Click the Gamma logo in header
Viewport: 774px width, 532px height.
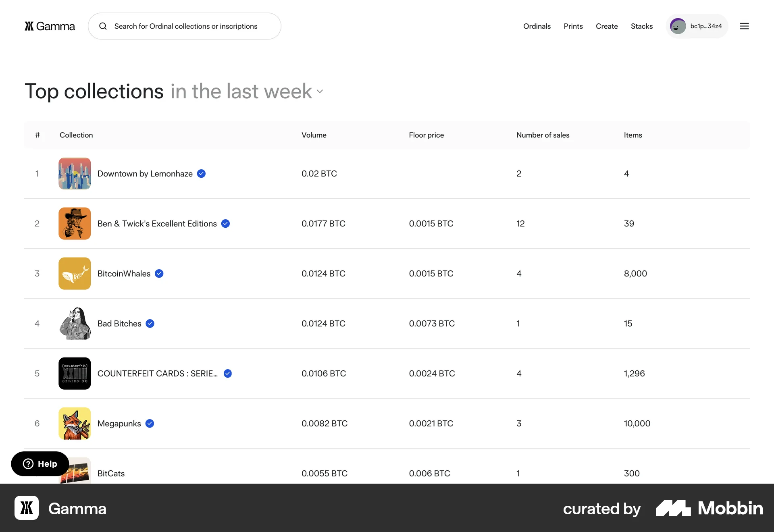50,26
